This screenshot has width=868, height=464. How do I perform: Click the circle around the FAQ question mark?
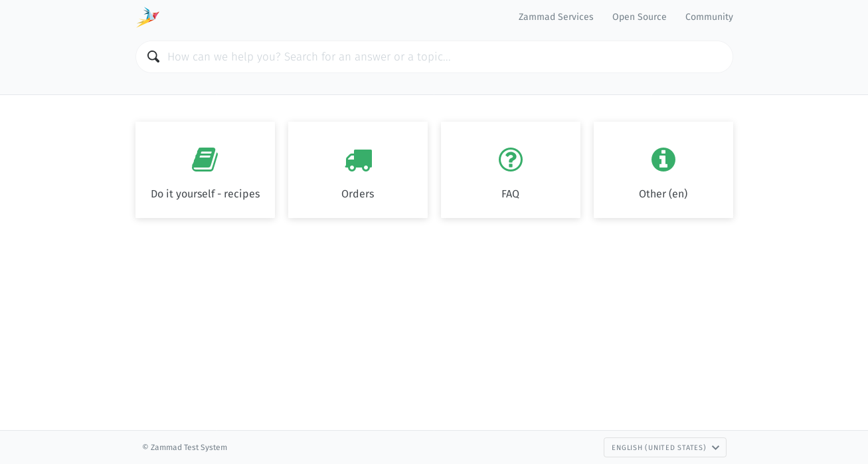510,160
